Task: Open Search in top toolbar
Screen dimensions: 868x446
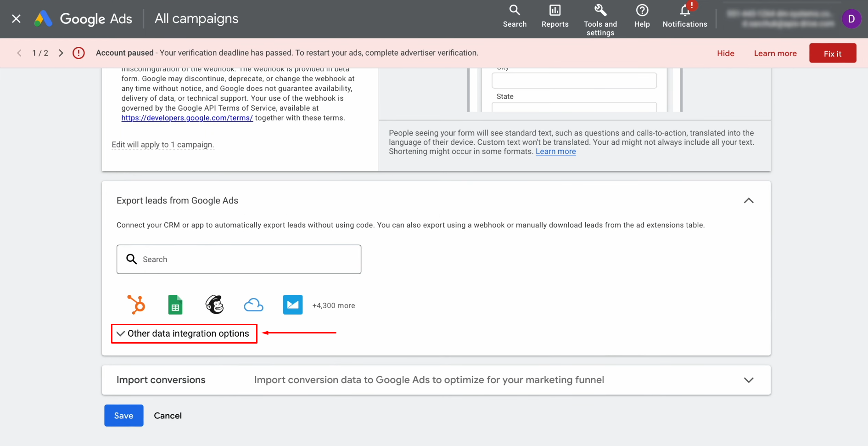Action: 515,16
